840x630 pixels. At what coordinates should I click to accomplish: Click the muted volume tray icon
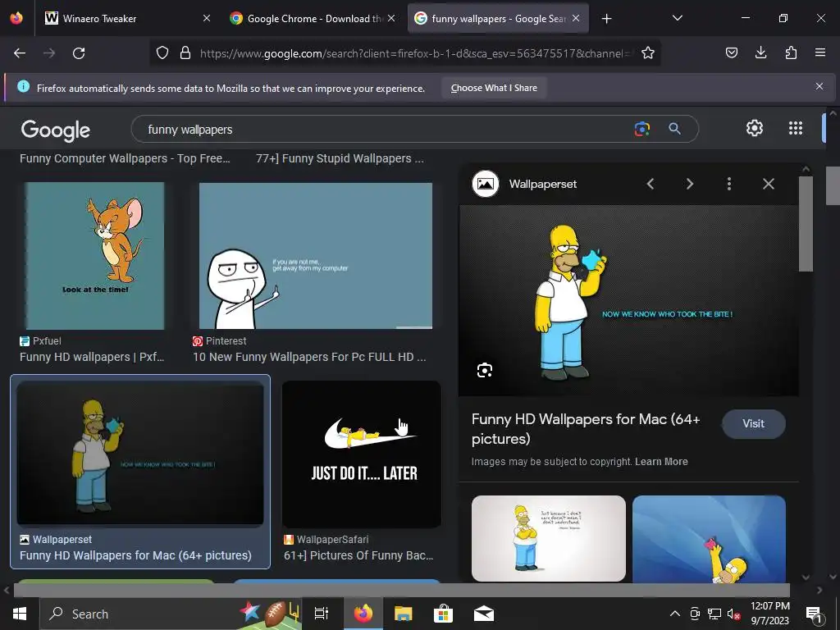coord(734,614)
